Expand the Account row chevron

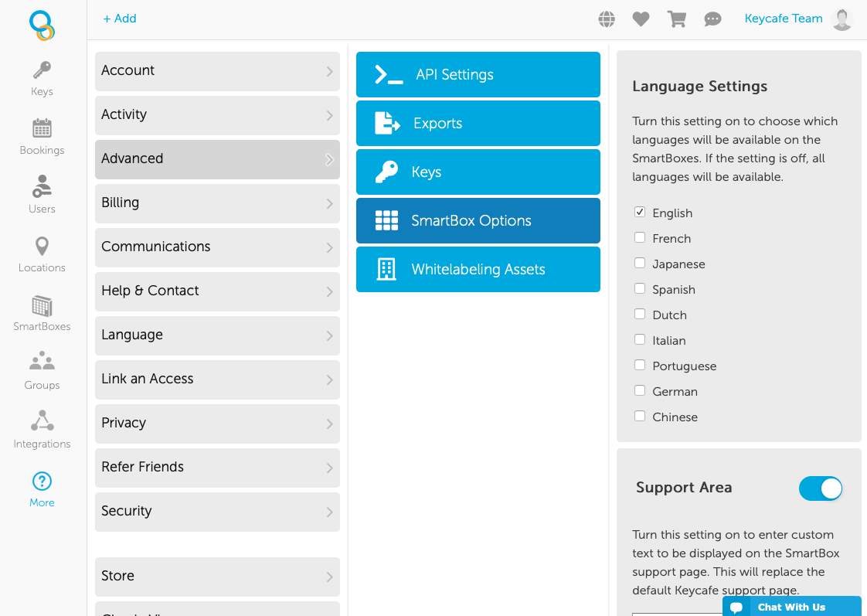[329, 71]
